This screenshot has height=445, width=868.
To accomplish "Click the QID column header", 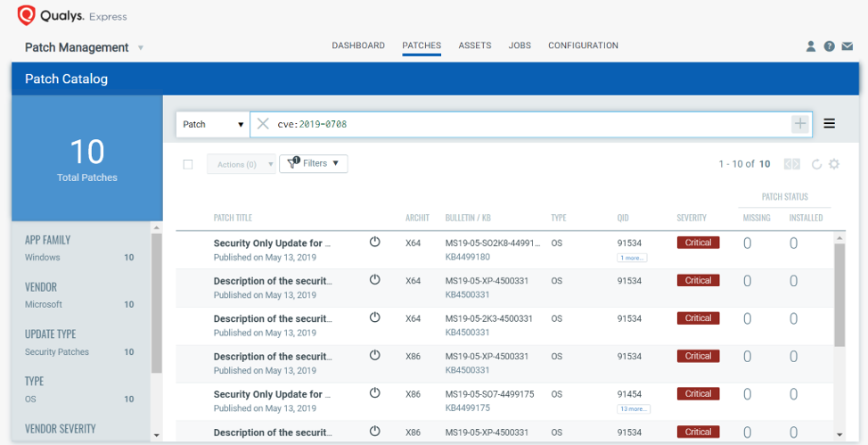I will point(623,218).
